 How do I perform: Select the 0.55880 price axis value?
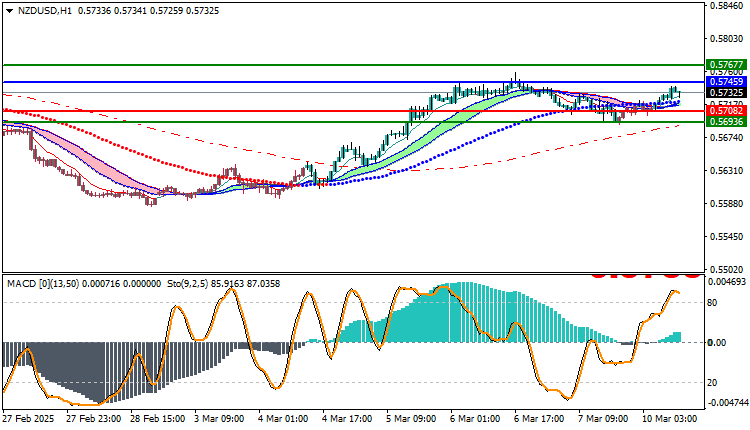point(727,204)
